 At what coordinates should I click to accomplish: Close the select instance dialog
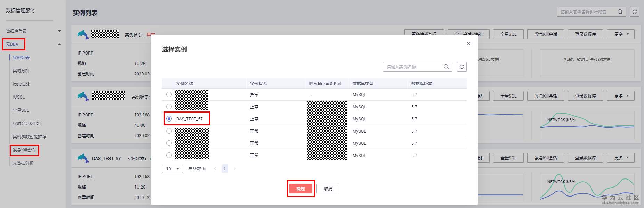coord(469,44)
